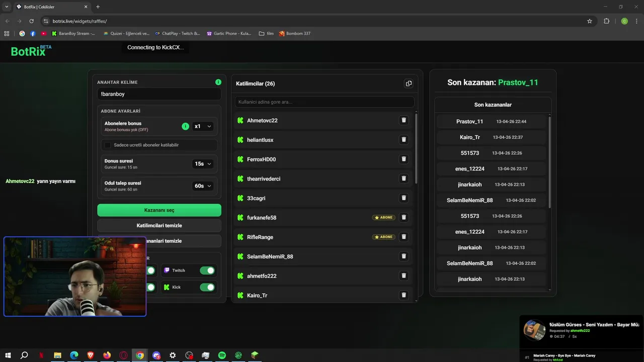This screenshot has height=362, width=644.
Task: Check 'Sadece ucretli aboneler katilabilir' box
Action: click(107, 145)
